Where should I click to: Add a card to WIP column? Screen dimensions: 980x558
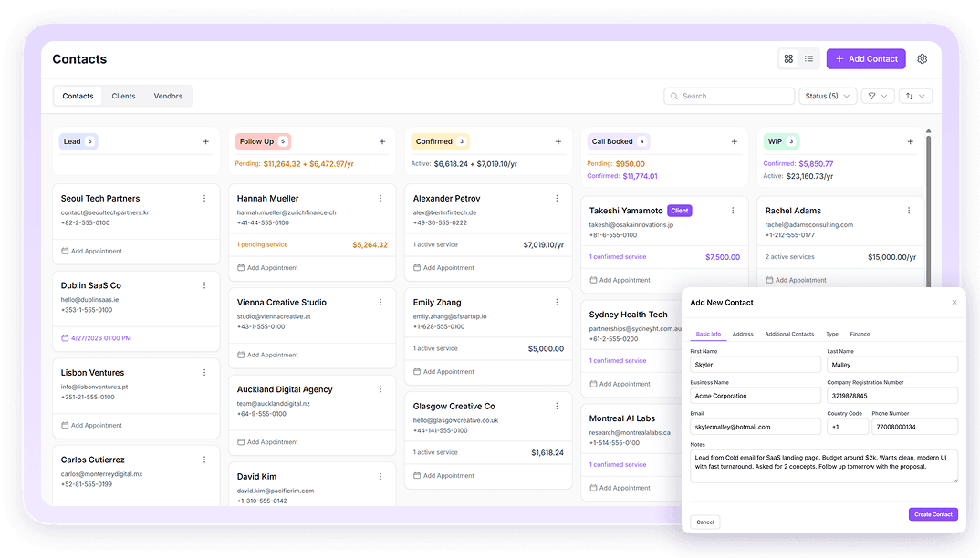tap(911, 141)
